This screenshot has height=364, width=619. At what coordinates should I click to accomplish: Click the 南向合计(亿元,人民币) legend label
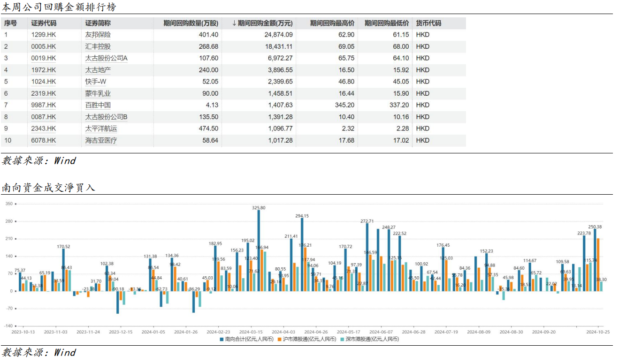pyautogui.click(x=249, y=339)
